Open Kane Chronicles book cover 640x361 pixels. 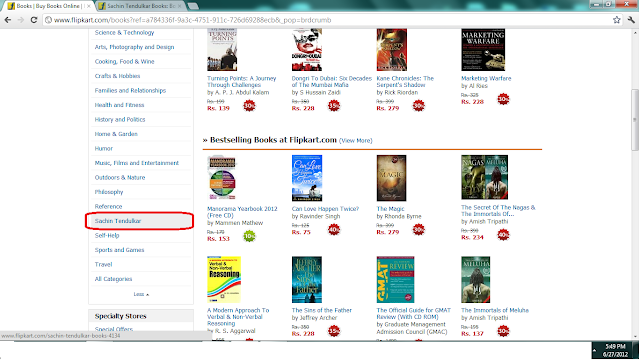click(392, 49)
